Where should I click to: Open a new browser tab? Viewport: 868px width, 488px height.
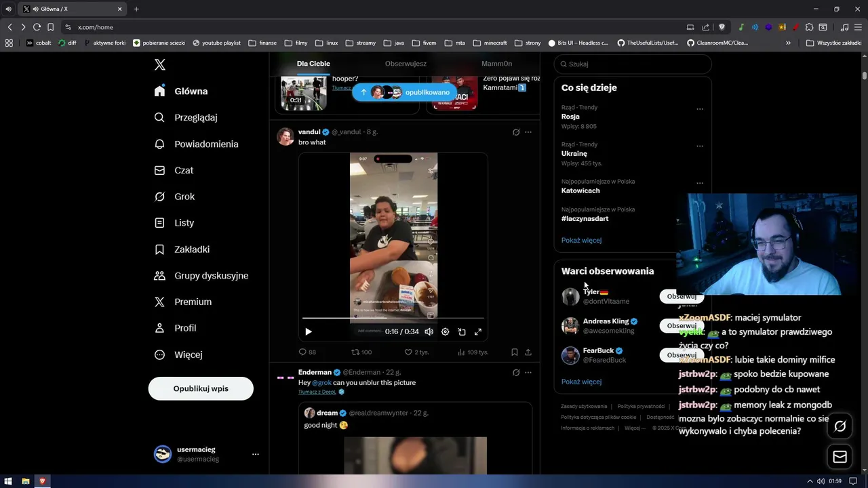tap(136, 9)
